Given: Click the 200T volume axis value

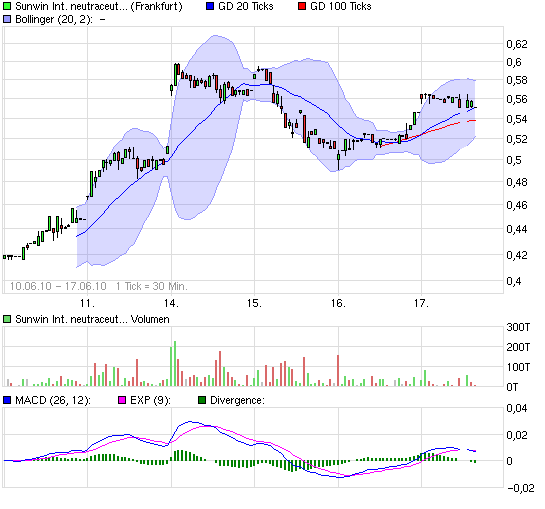Looking at the screenshot, I should [518, 347].
